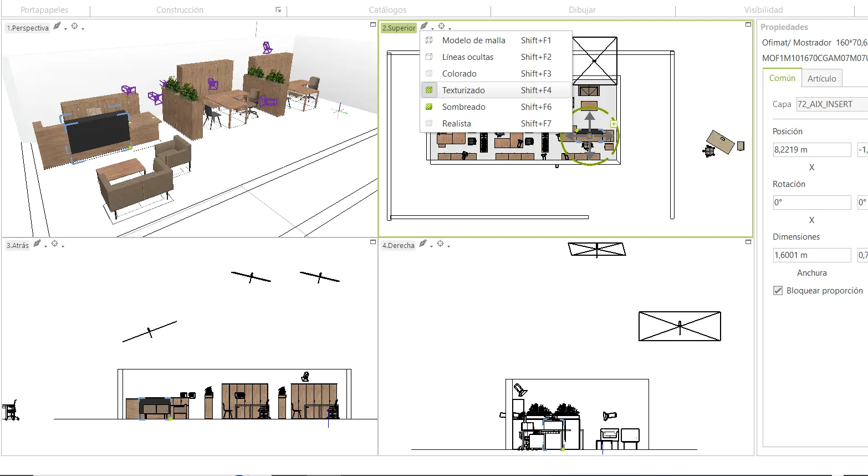Screen dimensions: 868x476
Task: Select the black TV screen in Perspectiva view
Action: point(98,134)
